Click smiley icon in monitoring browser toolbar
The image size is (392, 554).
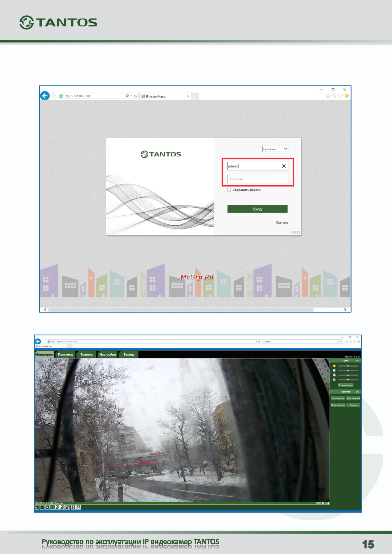(359, 342)
